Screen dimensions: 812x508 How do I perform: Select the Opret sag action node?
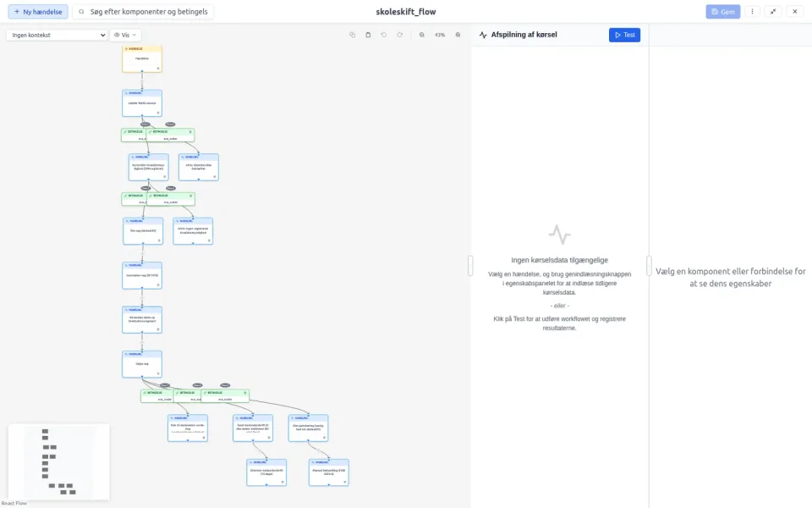coord(143,230)
